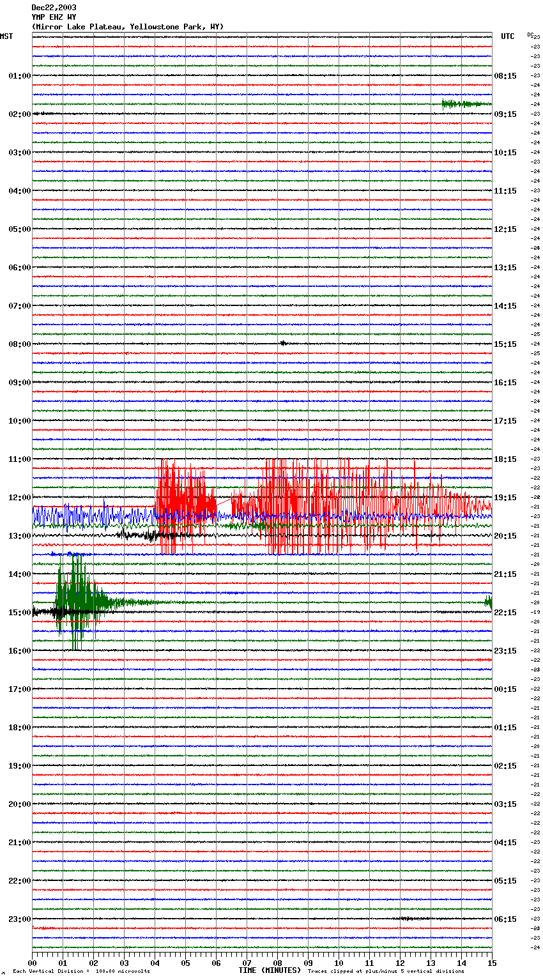Click the 00:15 UTC time label
Viewport: 543px width, 980px height.
point(505,689)
